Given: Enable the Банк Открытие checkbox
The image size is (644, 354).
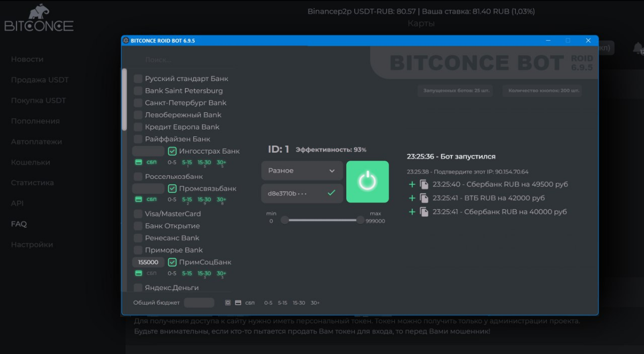Looking at the screenshot, I should tap(138, 226).
